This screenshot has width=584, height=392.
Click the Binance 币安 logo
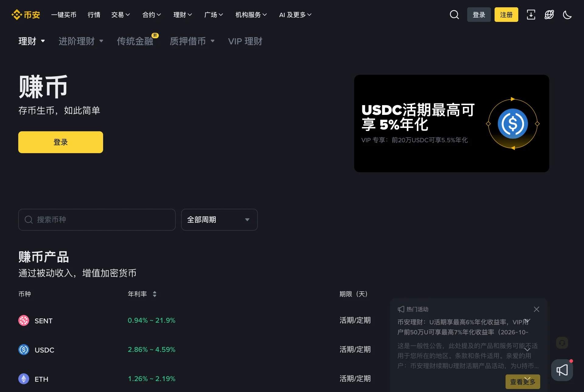click(x=26, y=15)
